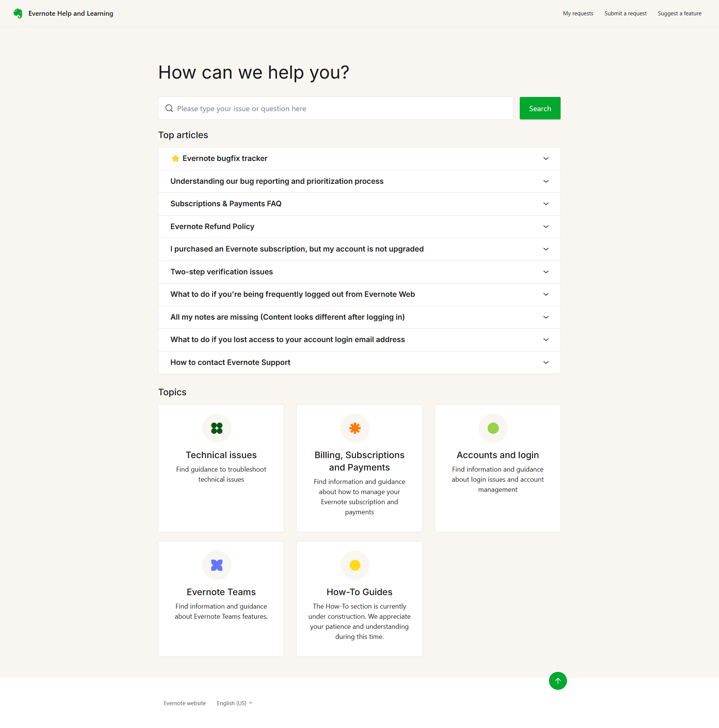This screenshot has width=719, height=728.
Task: Expand the Two-step verification issues article
Action: point(359,272)
